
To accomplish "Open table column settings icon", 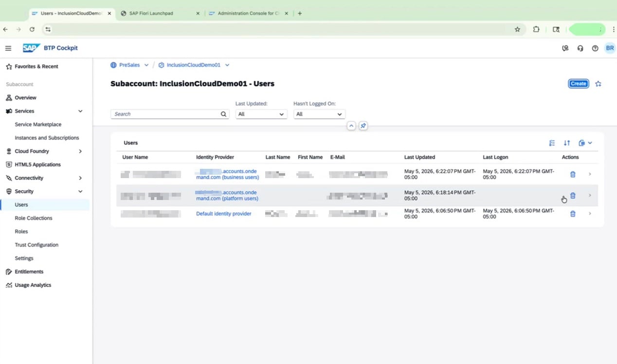I will (x=552, y=143).
